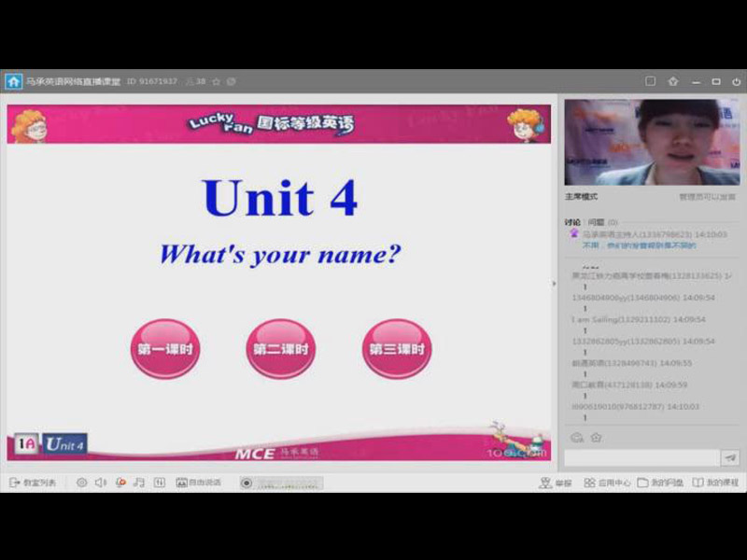
Task: Click the 举报 report icon
Action: 555,483
